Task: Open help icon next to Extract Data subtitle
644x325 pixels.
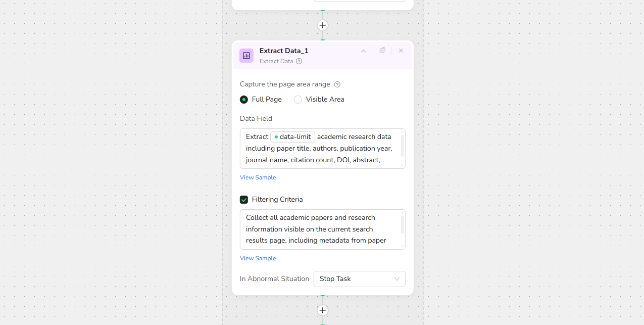Action: pos(299,61)
